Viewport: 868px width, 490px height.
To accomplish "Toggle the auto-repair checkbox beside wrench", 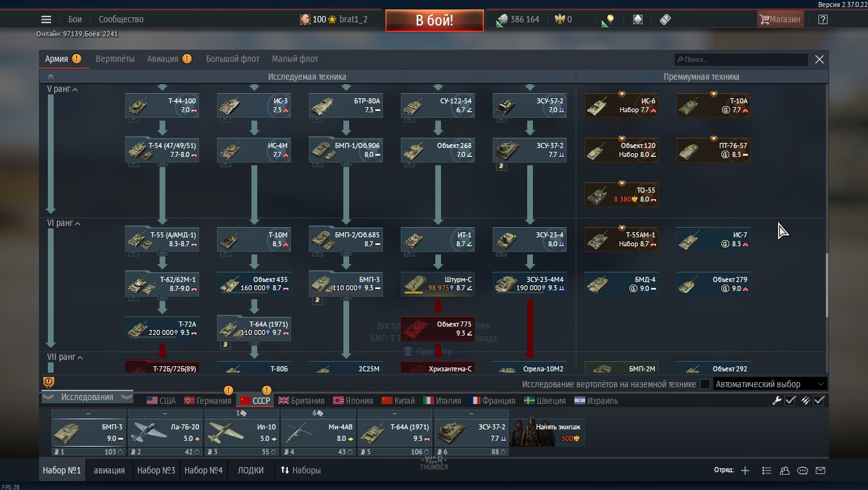I will click(790, 401).
